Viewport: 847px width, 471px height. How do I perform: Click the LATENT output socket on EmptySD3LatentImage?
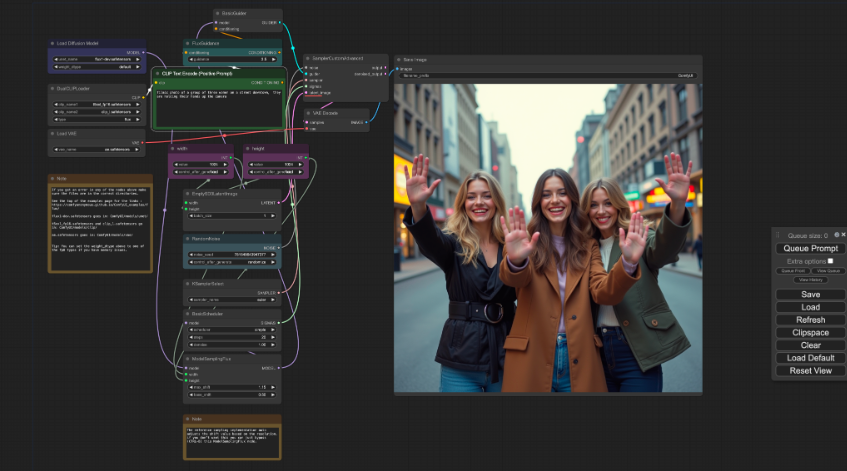click(x=279, y=203)
